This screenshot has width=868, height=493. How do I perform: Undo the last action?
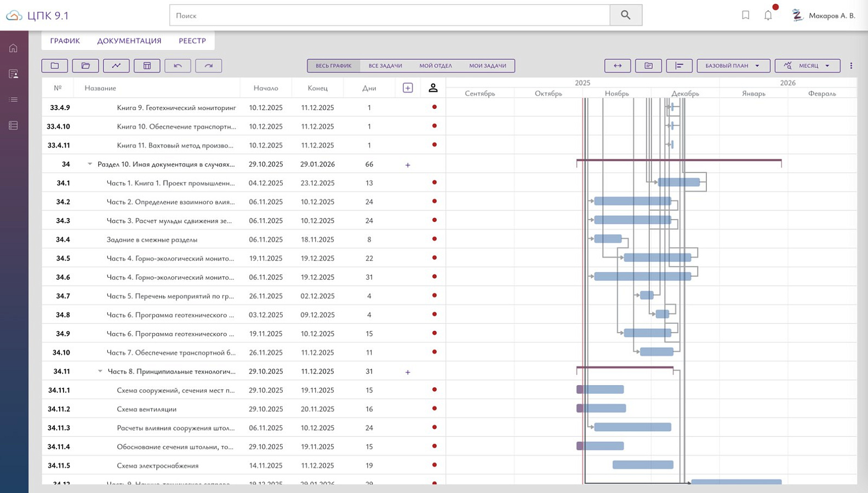tap(178, 66)
